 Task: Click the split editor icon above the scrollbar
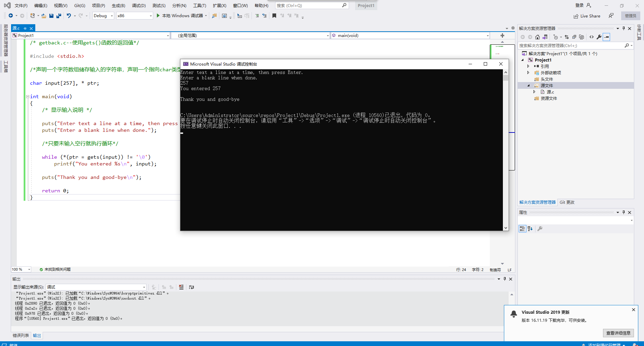point(502,35)
